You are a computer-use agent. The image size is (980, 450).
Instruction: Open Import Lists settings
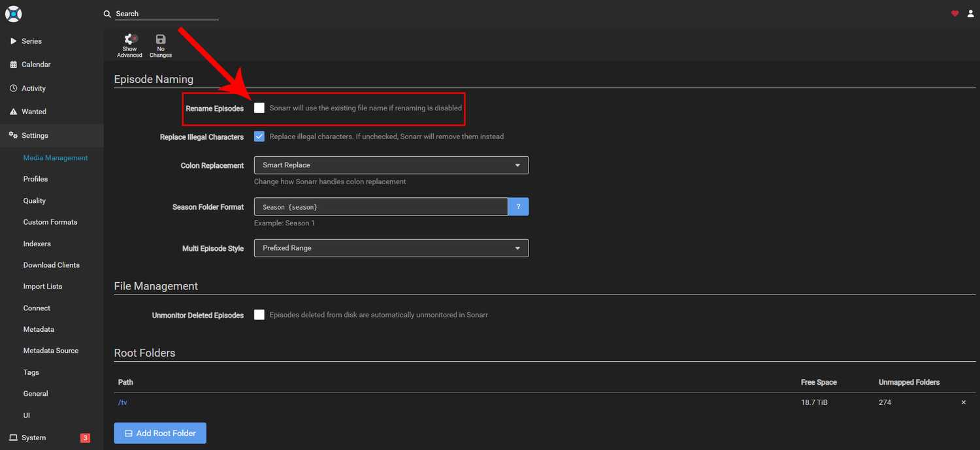pos(42,286)
